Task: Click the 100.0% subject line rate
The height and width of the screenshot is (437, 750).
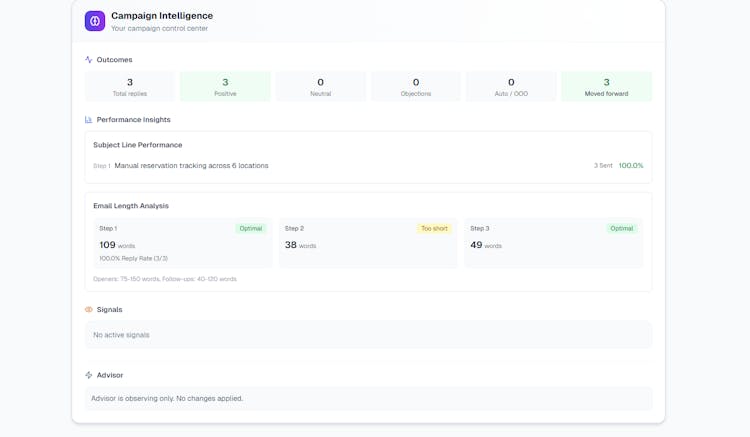Action: click(631, 166)
